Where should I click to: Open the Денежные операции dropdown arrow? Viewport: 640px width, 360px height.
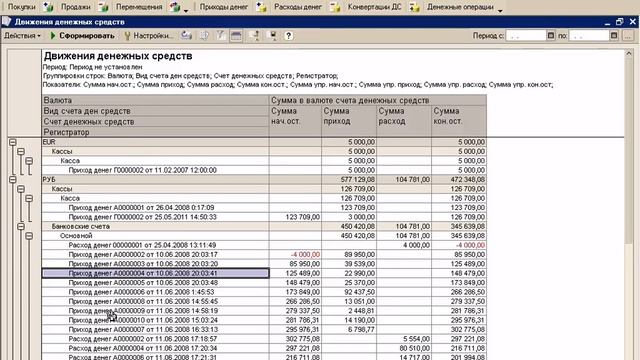500,10
